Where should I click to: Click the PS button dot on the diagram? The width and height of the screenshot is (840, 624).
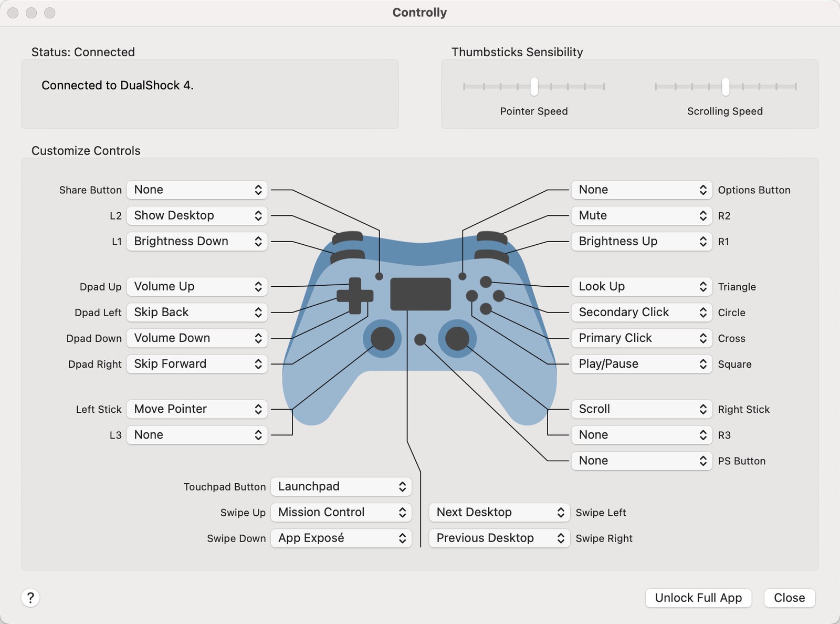pyautogui.click(x=420, y=340)
